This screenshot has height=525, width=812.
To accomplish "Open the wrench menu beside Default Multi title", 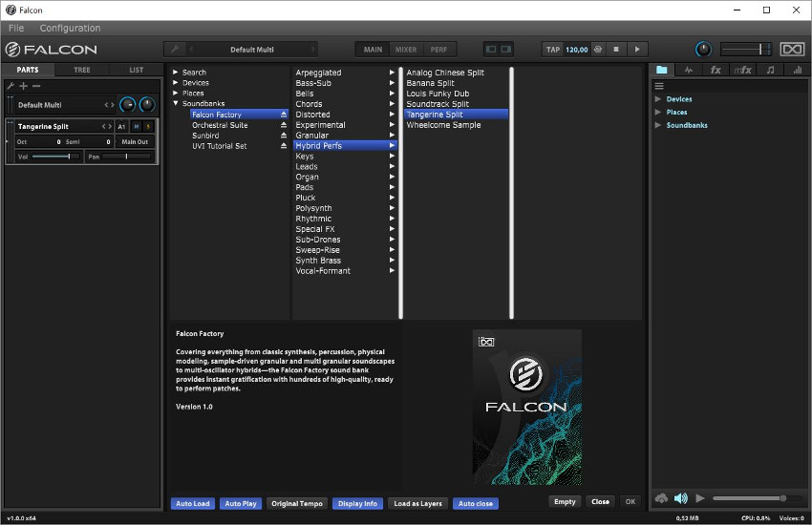I will pos(176,49).
